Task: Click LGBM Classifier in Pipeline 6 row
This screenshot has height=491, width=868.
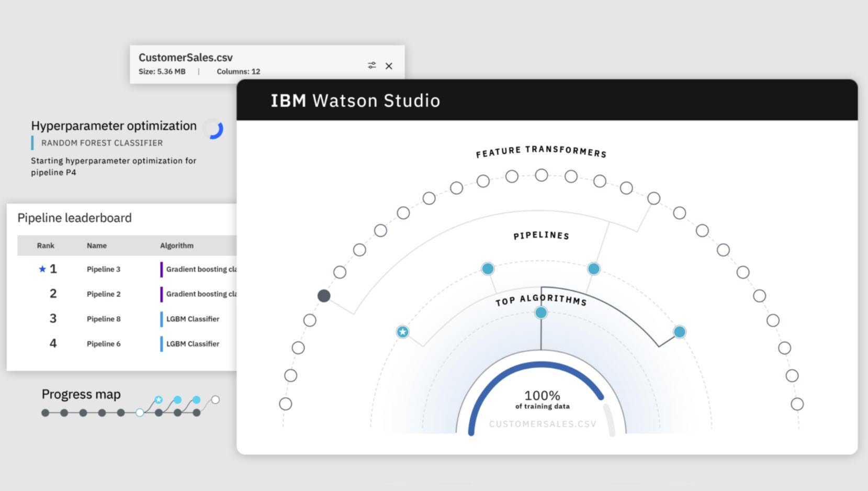Action: click(x=193, y=344)
